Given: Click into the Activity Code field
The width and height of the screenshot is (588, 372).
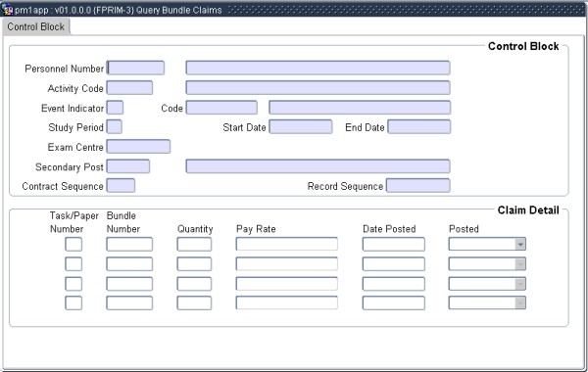Looking at the screenshot, I should pos(129,88).
